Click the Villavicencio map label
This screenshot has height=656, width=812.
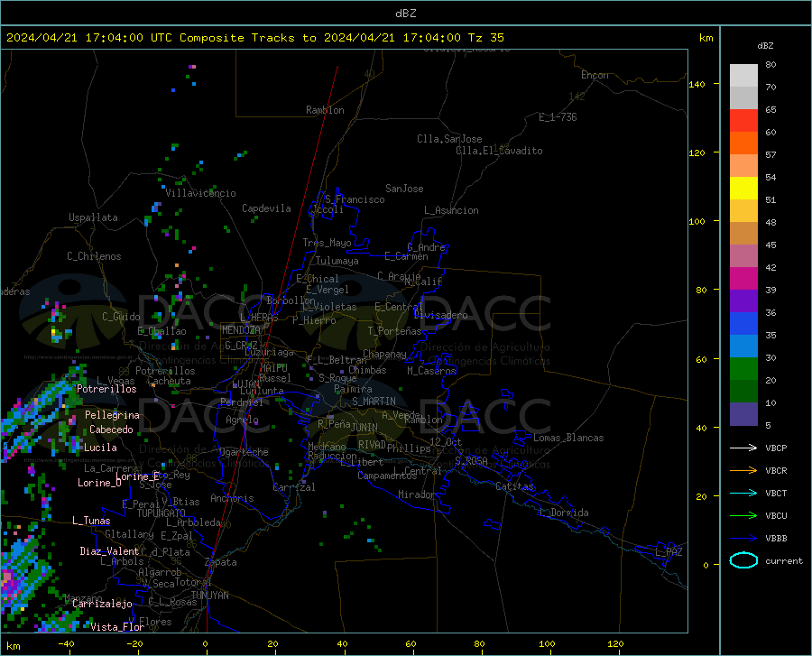(x=200, y=193)
